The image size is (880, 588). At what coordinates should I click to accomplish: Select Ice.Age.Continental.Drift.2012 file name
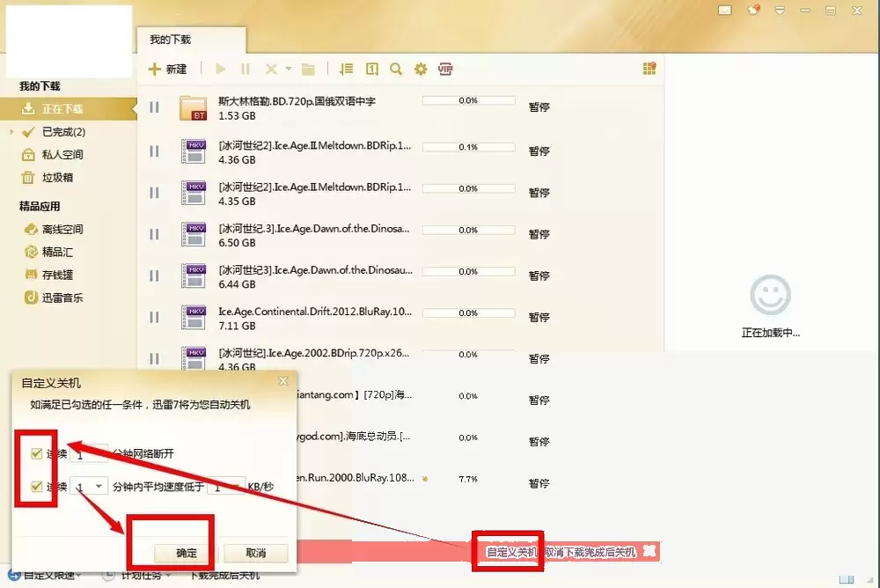click(315, 311)
